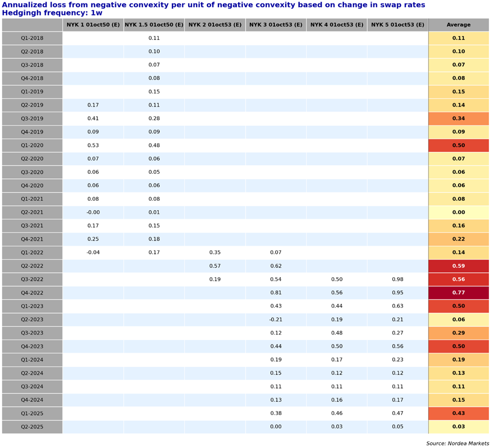Click the "Q3-2021" row label
Viewport: 491px width, 448px height.
pyautogui.click(x=32, y=226)
